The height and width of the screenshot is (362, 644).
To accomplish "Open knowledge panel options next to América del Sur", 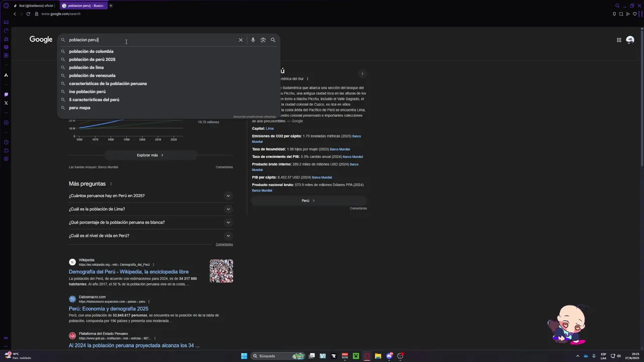I will pos(307,79).
